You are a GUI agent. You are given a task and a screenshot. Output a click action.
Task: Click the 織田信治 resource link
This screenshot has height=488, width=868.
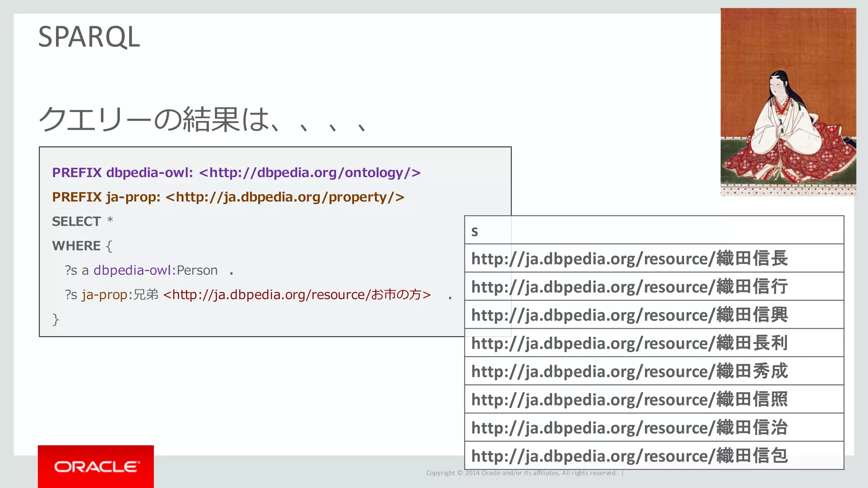click(x=629, y=427)
